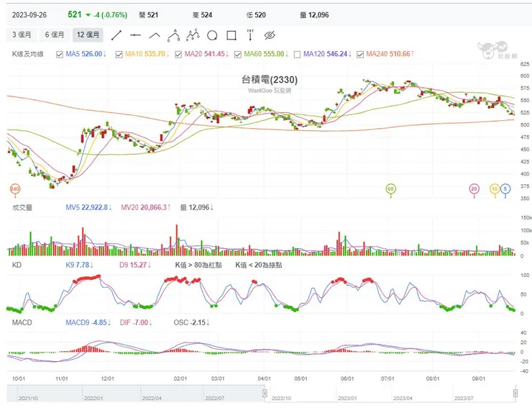Select the 6 個月 time range tab
Screen dimensions: 532x408
pyautogui.click(x=55, y=35)
